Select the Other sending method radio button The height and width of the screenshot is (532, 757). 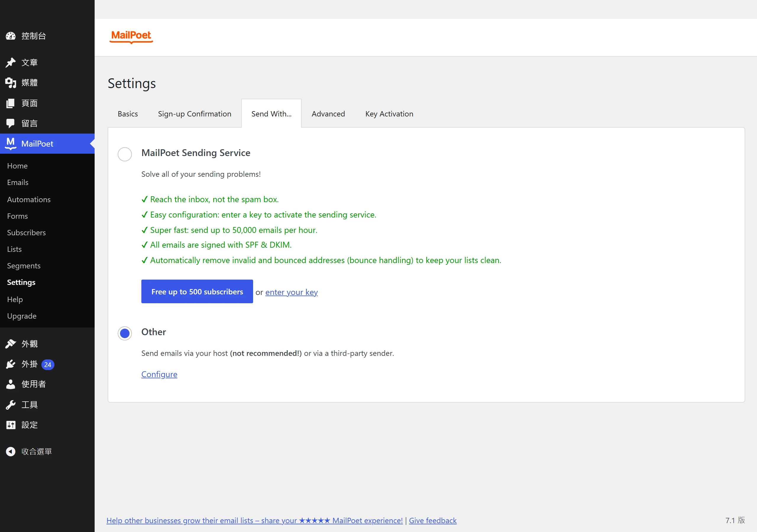pos(124,333)
